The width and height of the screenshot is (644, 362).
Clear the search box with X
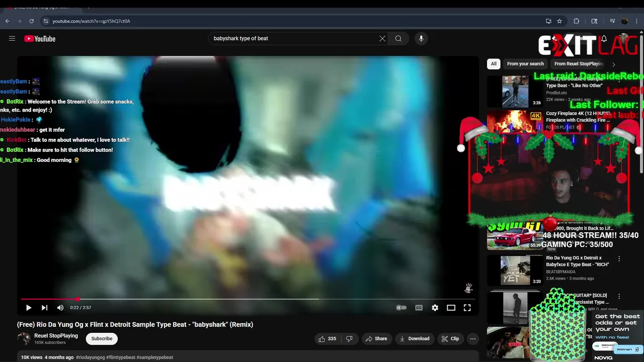tap(382, 38)
